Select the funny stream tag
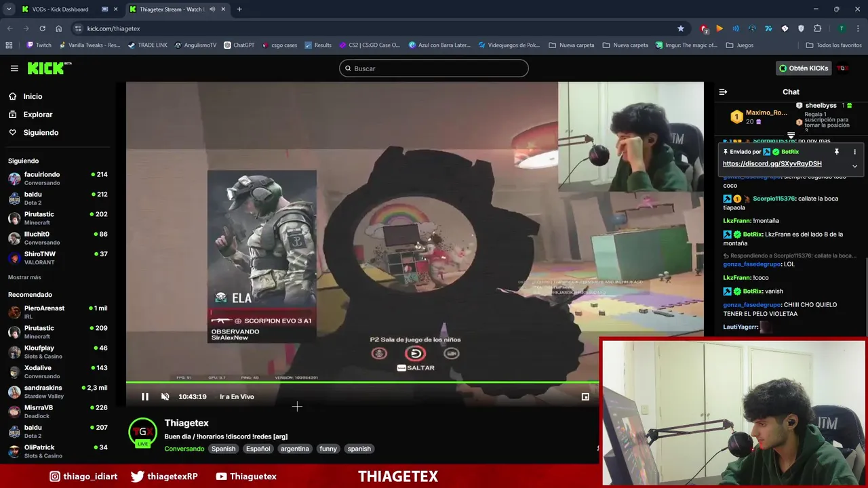The height and width of the screenshot is (488, 868). [328, 449]
